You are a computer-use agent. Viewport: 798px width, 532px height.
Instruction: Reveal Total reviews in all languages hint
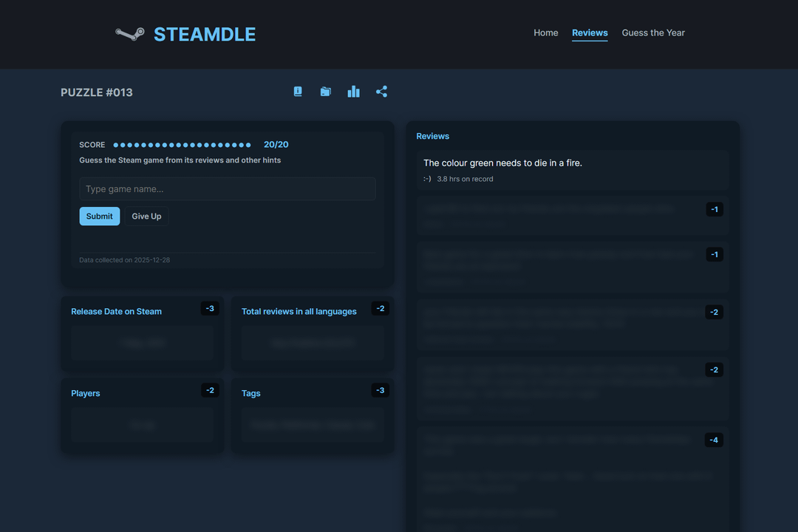coord(313,343)
